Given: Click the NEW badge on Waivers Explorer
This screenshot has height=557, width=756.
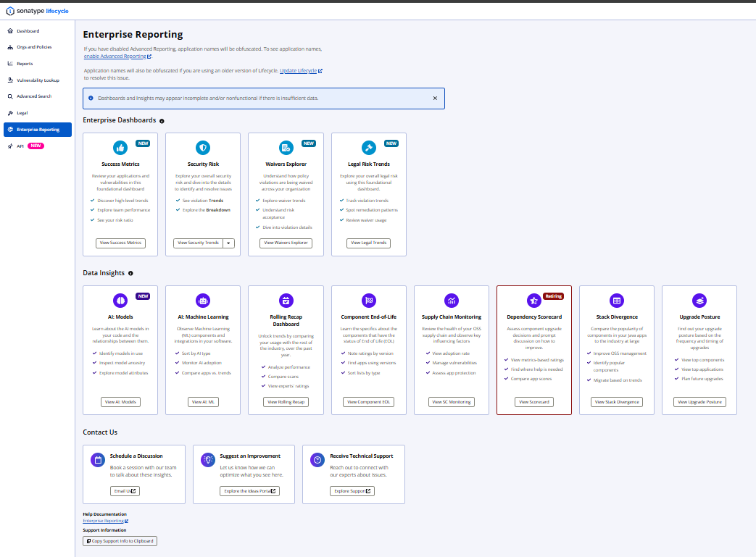Looking at the screenshot, I should (x=309, y=143).
